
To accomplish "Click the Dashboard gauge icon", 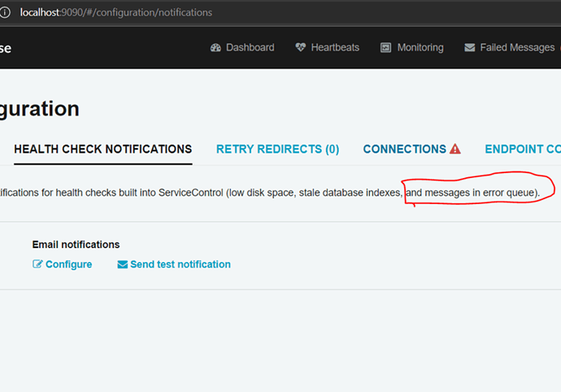I will pos(215,48).
